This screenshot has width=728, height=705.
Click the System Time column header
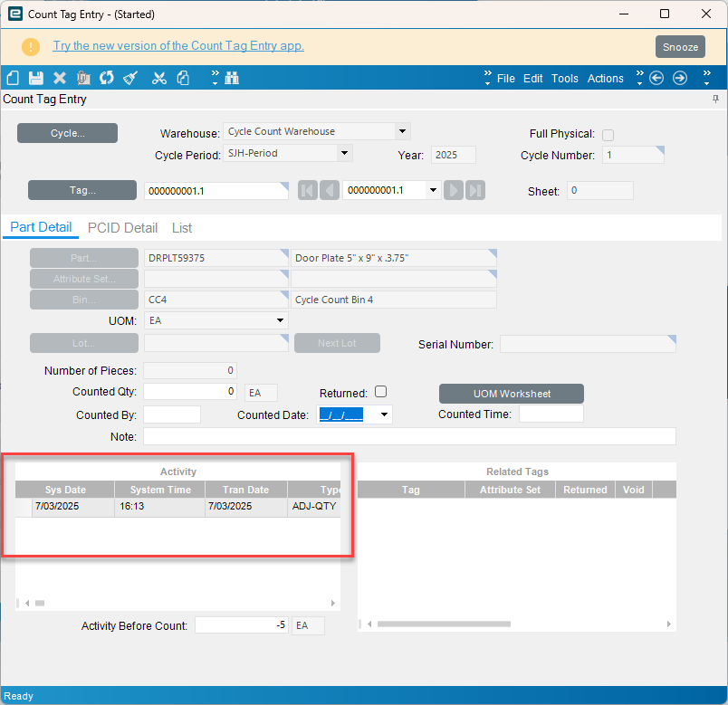click(x=160, y=490)
